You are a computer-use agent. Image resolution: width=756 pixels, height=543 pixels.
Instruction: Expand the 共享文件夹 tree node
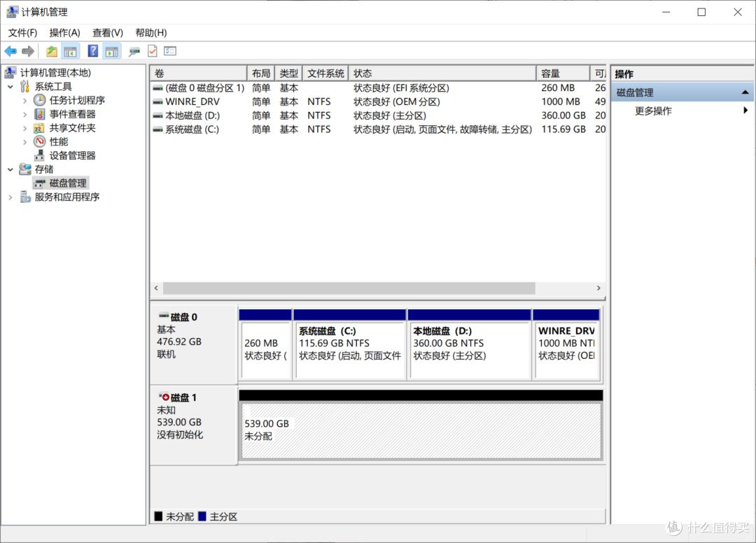25,128
